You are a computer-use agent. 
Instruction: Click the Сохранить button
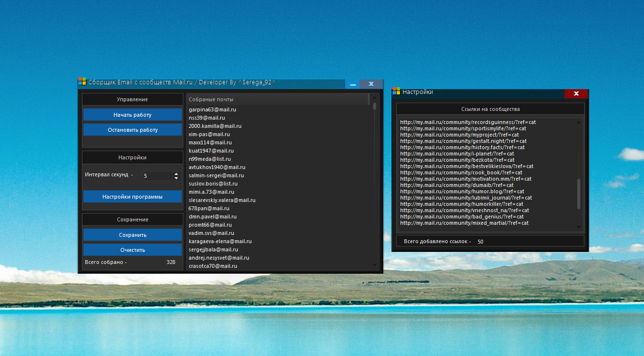tap(132, 234)
